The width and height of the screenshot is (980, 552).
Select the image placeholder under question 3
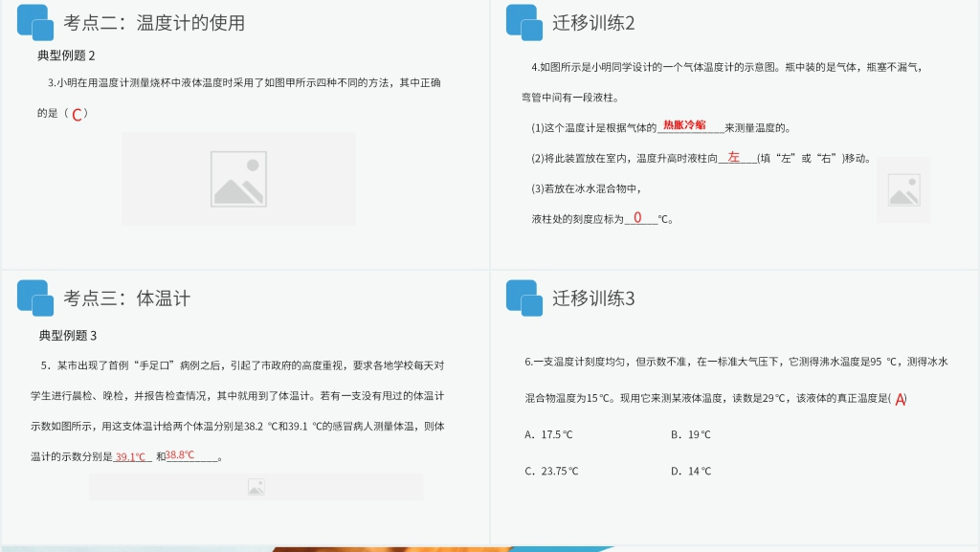238,179
